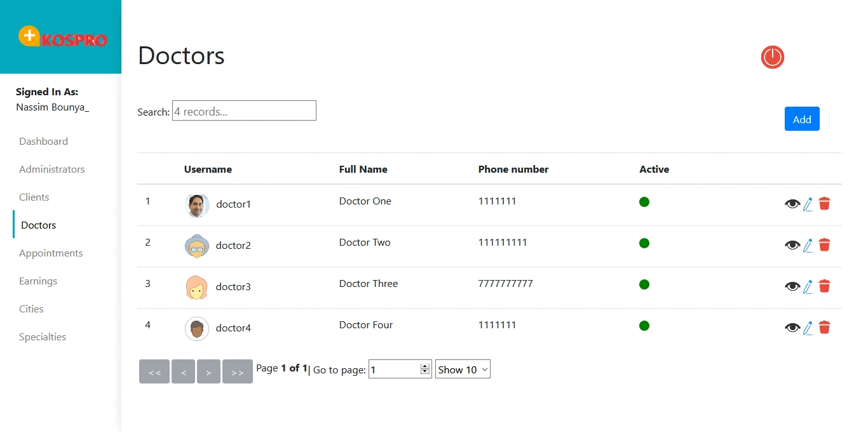This screenshot has width=868, height=440.
Task: View details of doctor1 via eye icon
Action: click(x=792, y=204)
